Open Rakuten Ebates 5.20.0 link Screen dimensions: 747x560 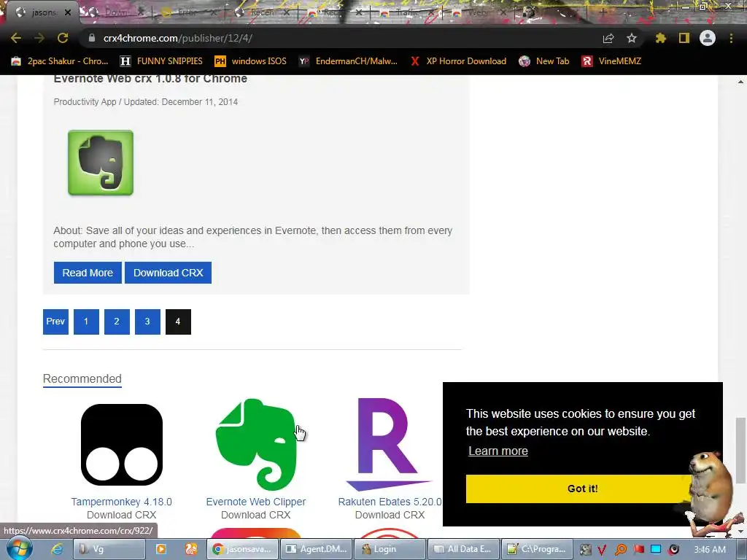tap(390, 502)
